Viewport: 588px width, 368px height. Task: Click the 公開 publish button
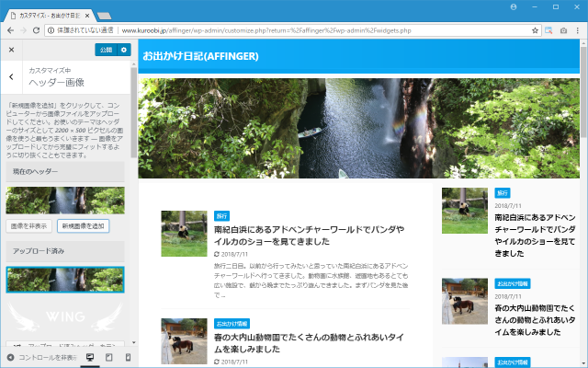point(107,50)
